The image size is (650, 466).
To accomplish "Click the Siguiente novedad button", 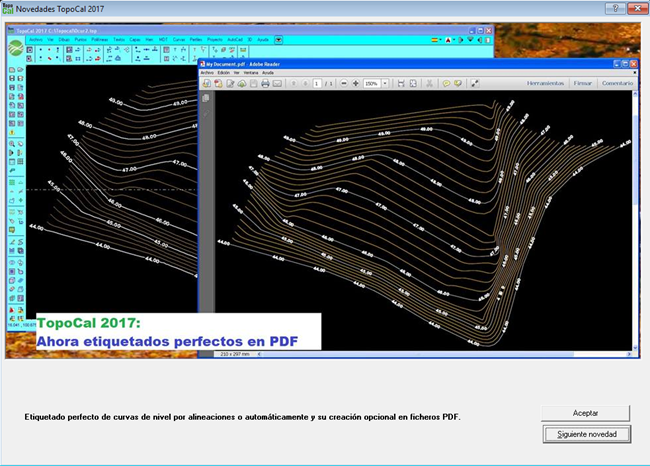I will tap(587, 434).
